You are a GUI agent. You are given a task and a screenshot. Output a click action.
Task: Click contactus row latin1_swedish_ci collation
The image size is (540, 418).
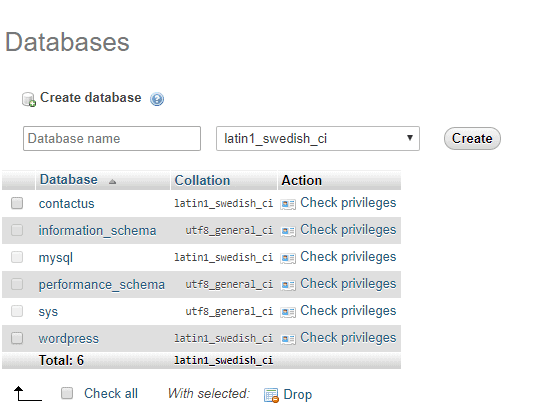point(224,203)
